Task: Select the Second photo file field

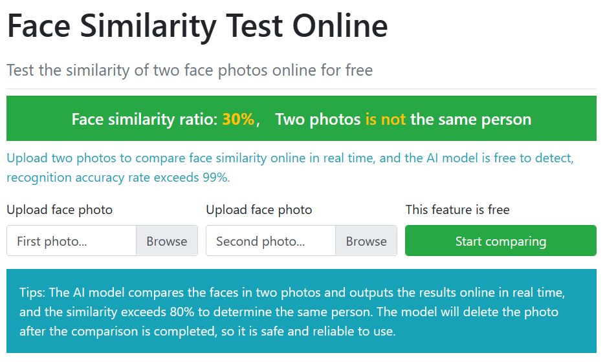Action: [270, 241]
